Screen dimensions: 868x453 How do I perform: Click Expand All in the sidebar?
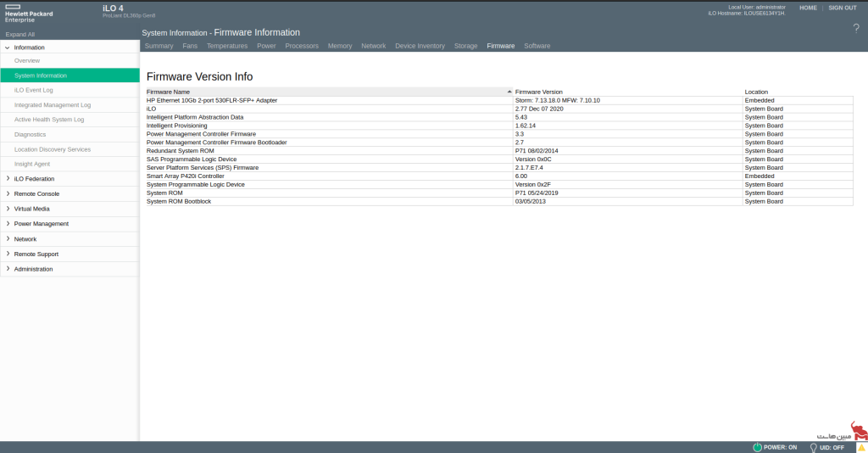20,34
